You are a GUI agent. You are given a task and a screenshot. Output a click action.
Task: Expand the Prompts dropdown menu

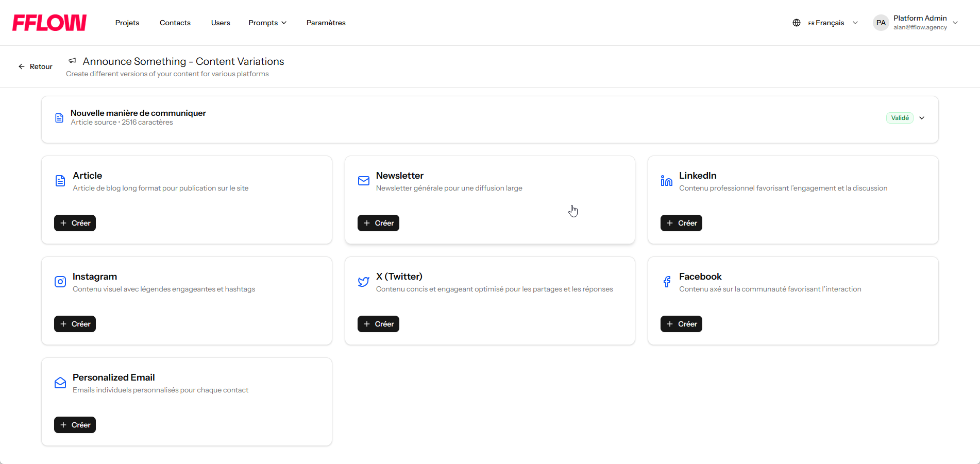click(267, 23)
